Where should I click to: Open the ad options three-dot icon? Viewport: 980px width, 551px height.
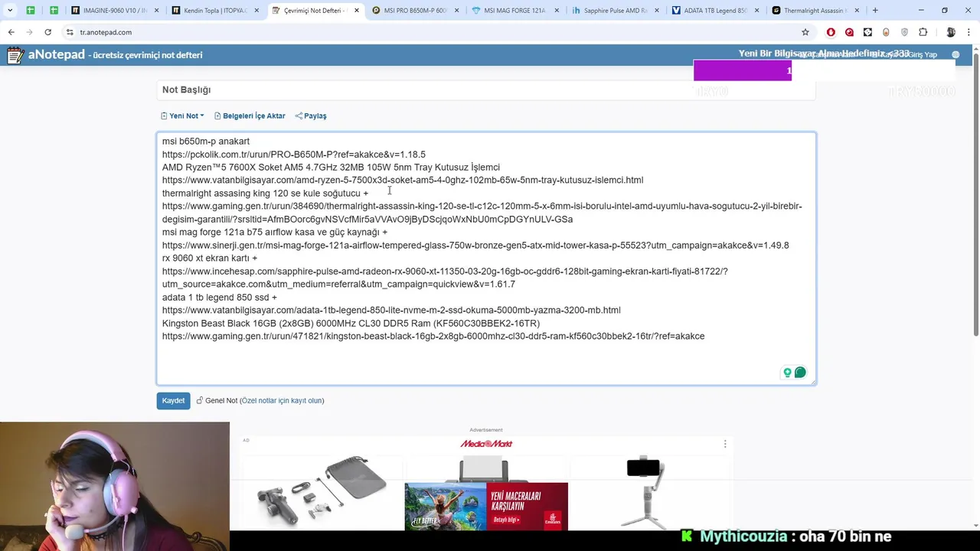[x=725, y=444]
